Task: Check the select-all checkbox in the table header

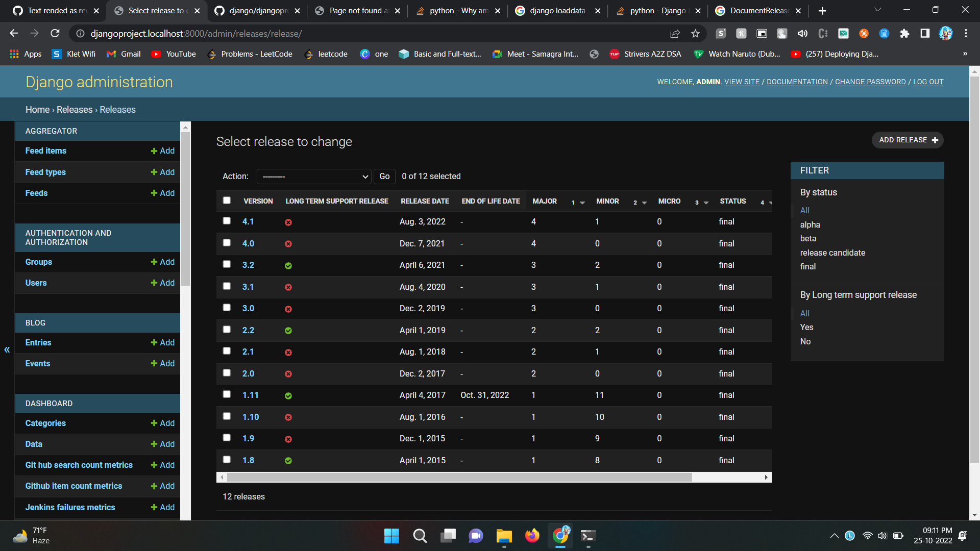Action: 227,201
